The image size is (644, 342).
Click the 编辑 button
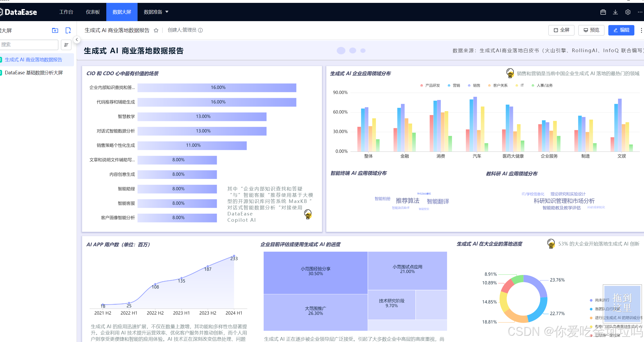click(x=621, y=30)
